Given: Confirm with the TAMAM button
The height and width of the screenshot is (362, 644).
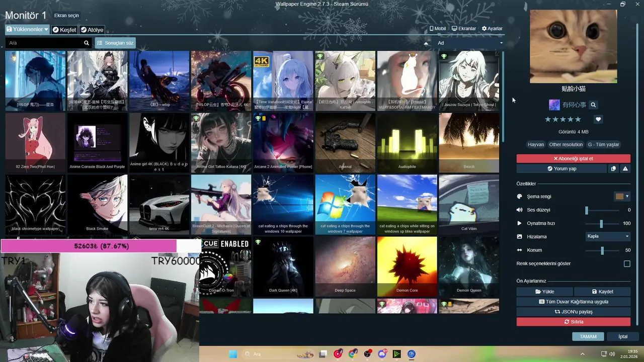Looking at the screenshot, I should [x=588, y=336].
